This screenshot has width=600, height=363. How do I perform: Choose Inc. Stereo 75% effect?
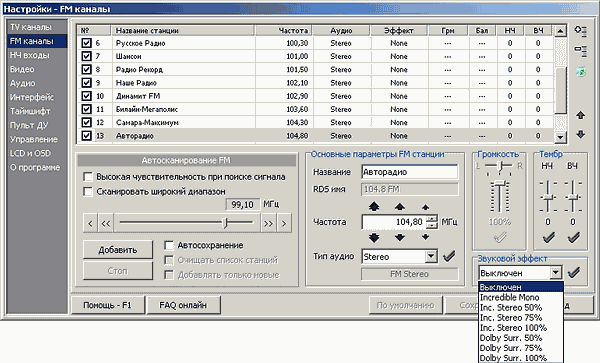point(521,317)
